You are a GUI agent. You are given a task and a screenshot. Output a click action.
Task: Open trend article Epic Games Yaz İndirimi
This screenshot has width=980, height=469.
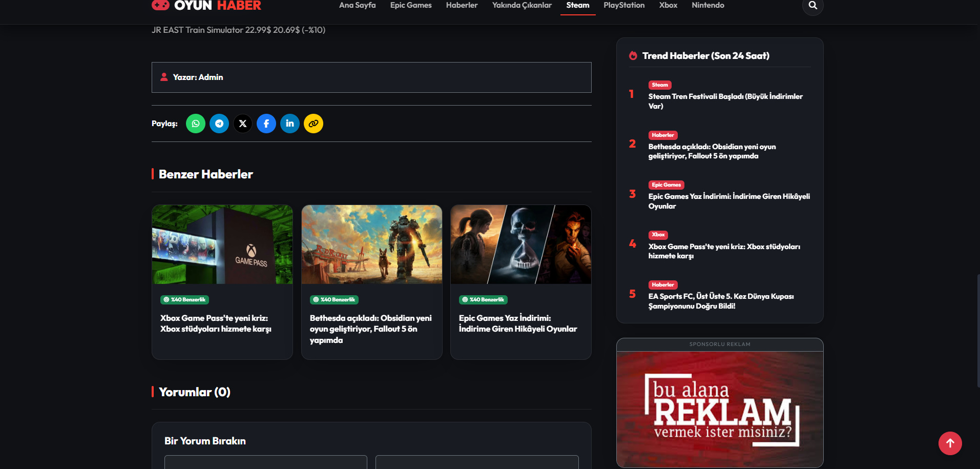point(729,201)
